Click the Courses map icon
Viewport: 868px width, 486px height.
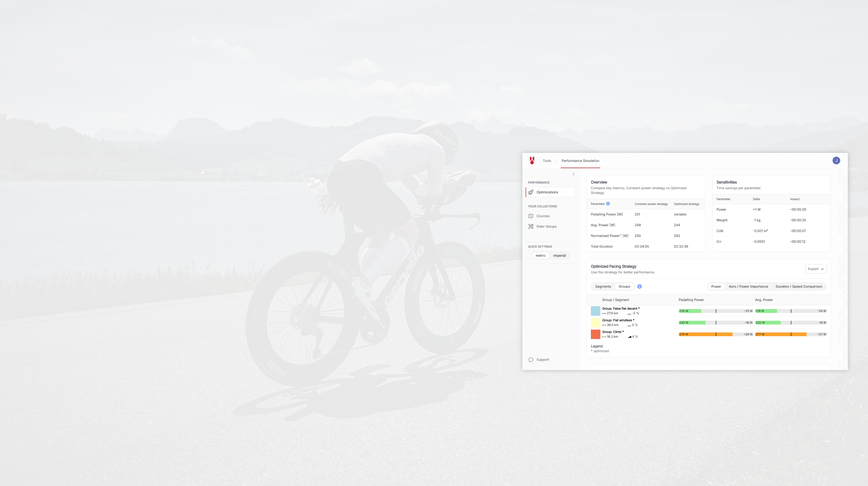tap(531, 216)
